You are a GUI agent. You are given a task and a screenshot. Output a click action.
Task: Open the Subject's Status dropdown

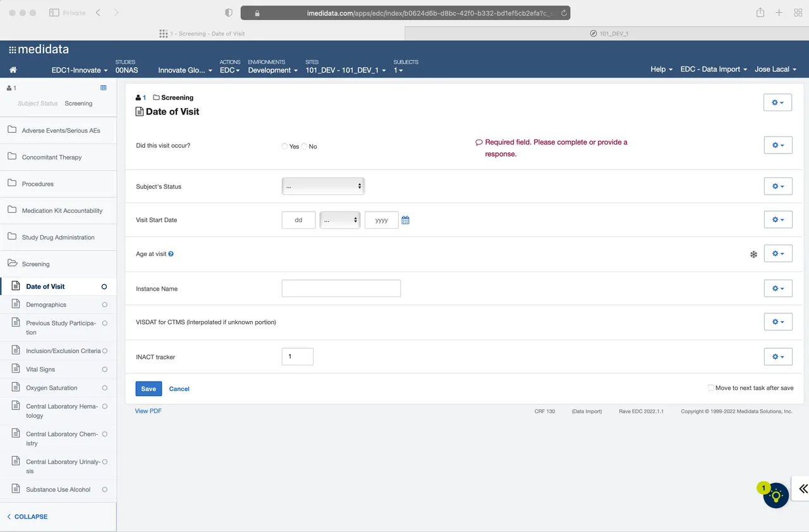[x=323, y=186]
